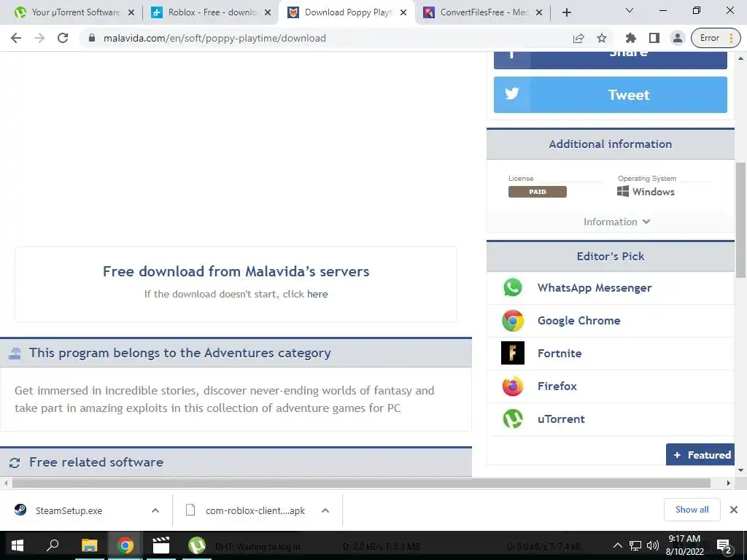The width and height of the screenshot is (747, 560).
Task: Click the Free related software heading
Action: pos(96,462)
